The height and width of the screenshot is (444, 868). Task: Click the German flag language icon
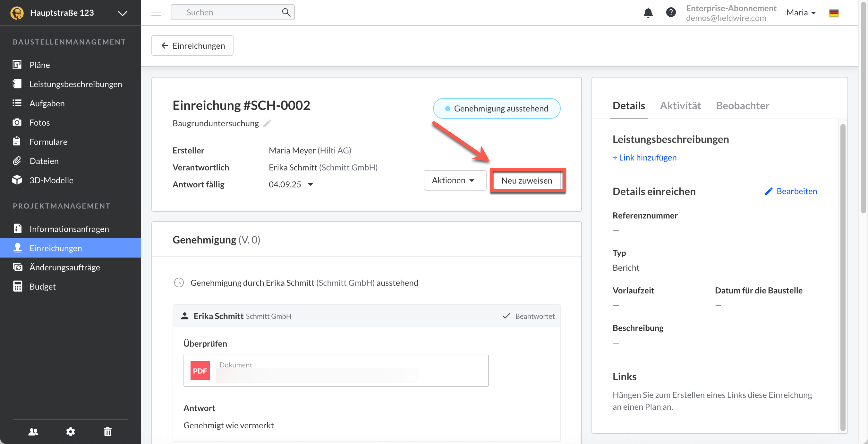click(834, 13)
